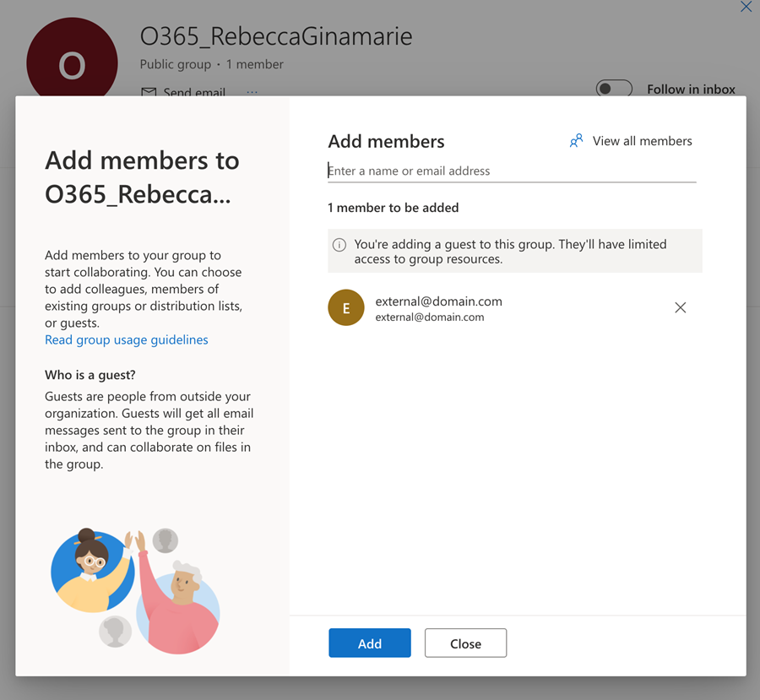
Task: Click the '1 member to be added' text
Action: pos(393,208)
